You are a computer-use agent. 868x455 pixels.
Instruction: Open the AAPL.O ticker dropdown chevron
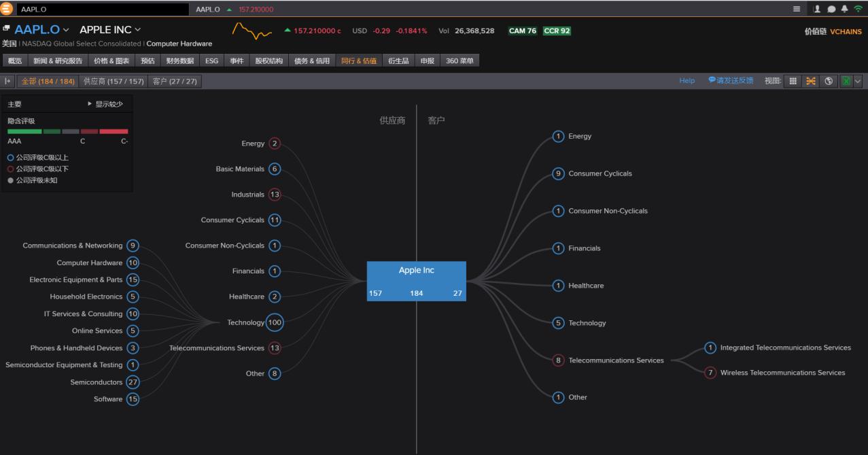67,30
